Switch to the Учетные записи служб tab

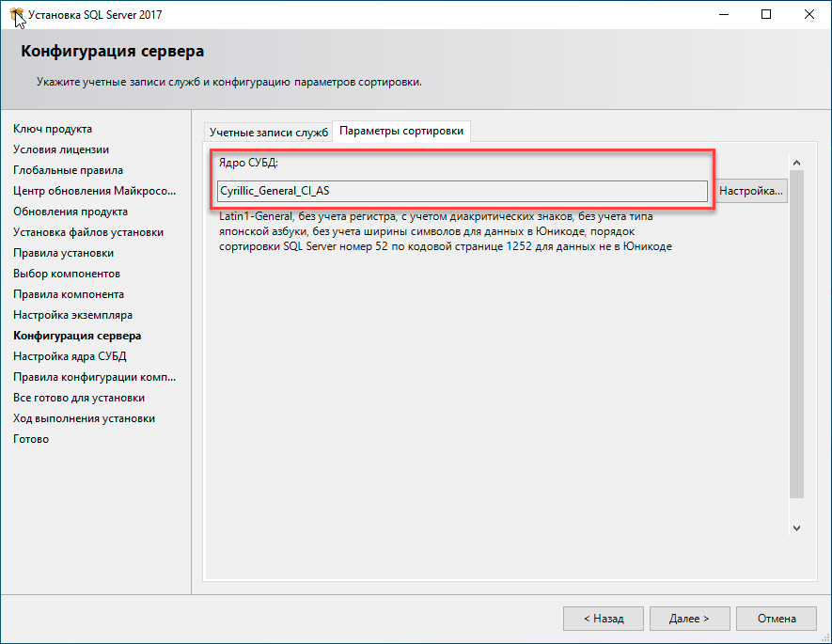coord(269,132)
